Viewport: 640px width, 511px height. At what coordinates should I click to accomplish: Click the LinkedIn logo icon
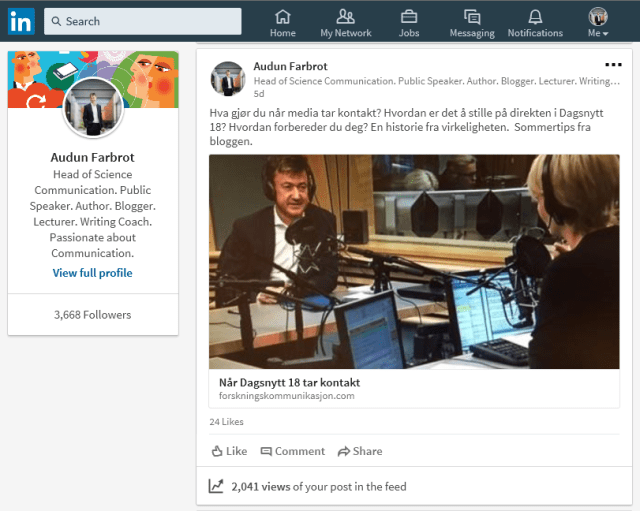(x=21, y=21)
